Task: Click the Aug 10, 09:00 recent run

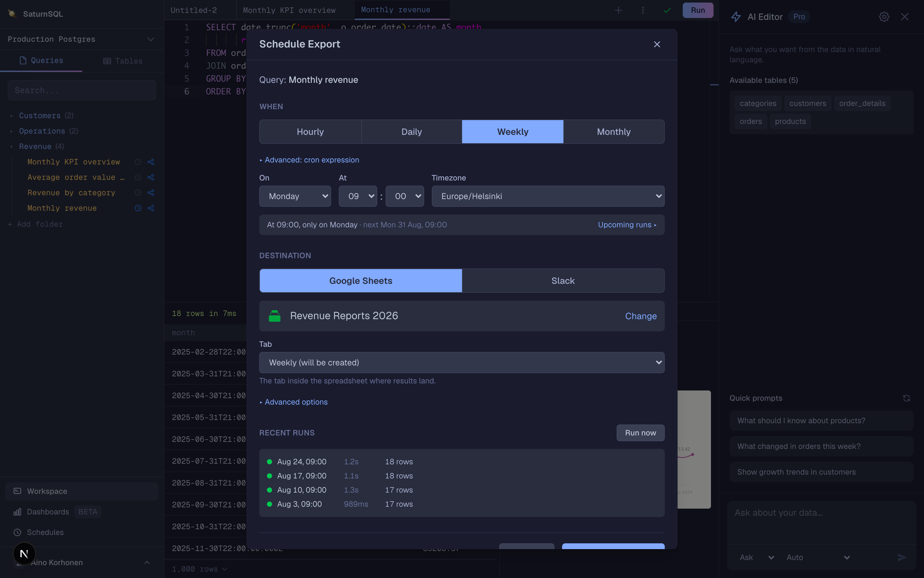Action: pyautogui.click(x=462, y=490)
